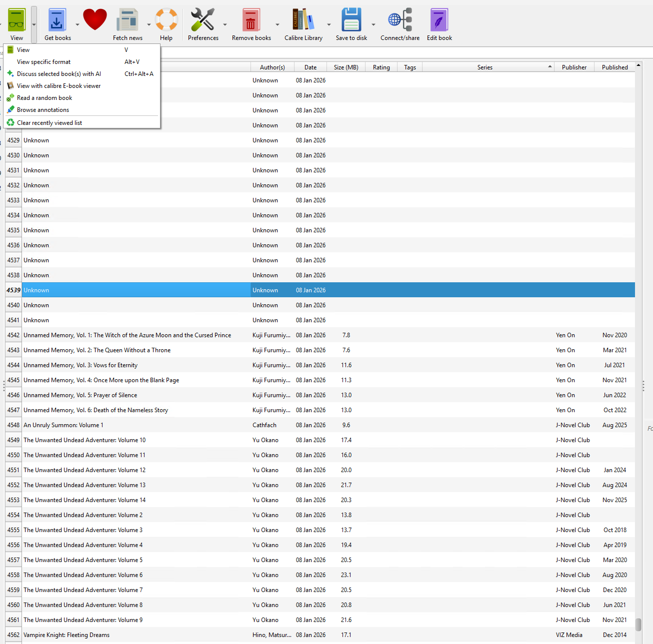
Task: Expand the Remove books dropdown arrow
Action: (x=277, y=24)
